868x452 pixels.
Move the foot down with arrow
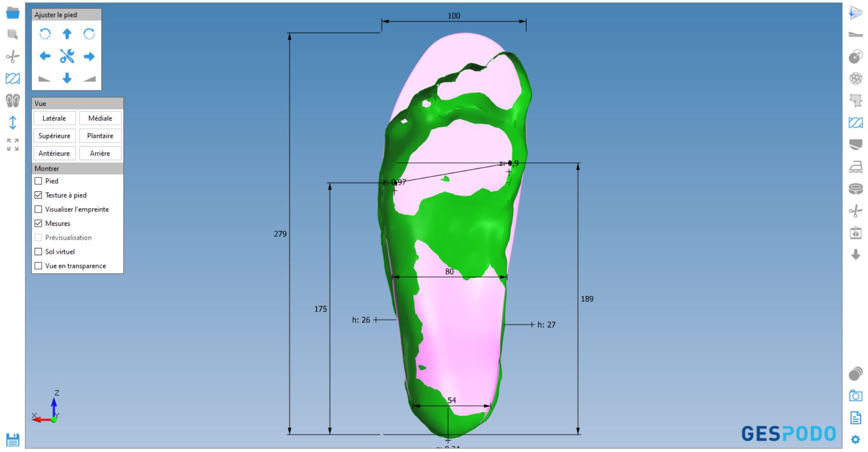pyautogui.click(x=67, y=78)
